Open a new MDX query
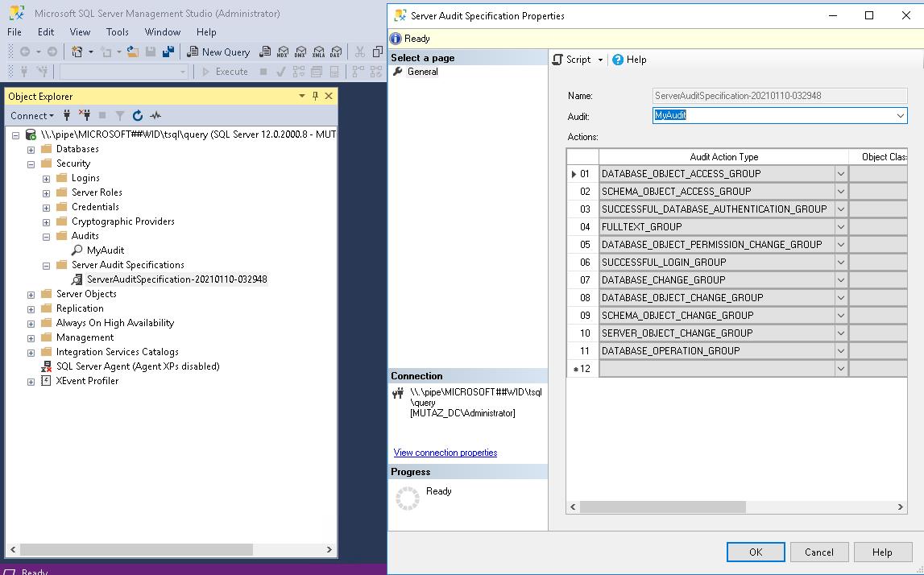The width and height of the screenshot is (924, 575). coord(284,52)
